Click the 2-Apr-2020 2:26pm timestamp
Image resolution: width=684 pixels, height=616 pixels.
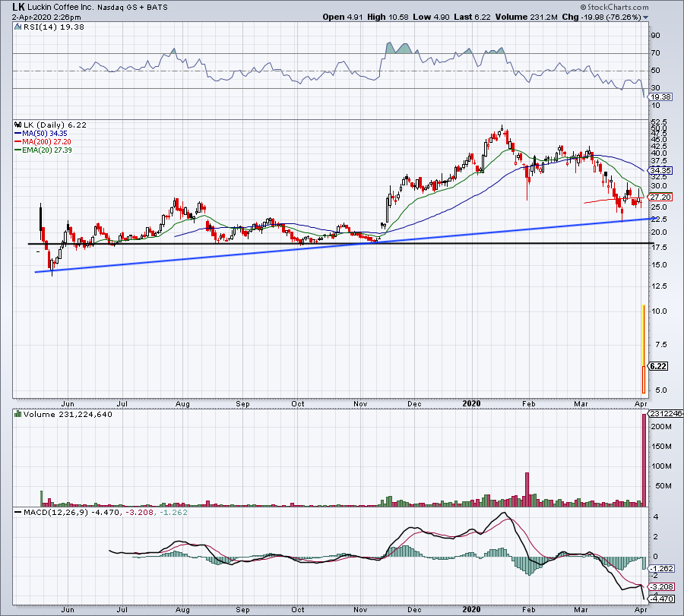click(46, 17)
